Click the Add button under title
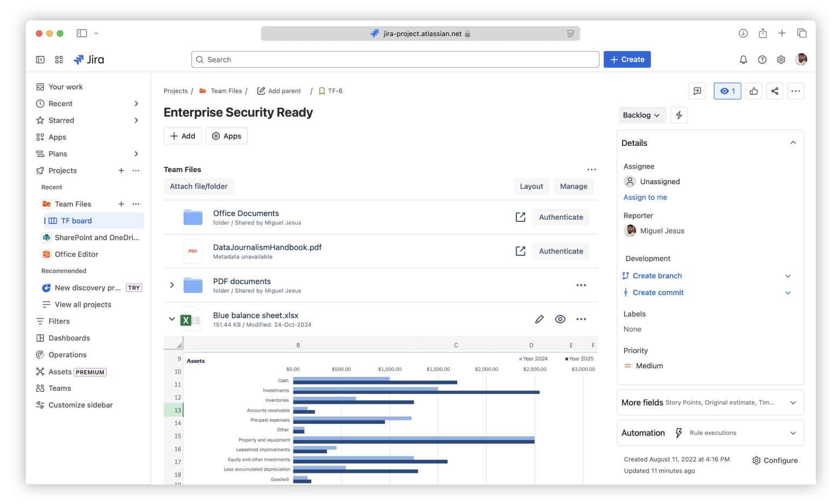839x504 pixels. 183,136
